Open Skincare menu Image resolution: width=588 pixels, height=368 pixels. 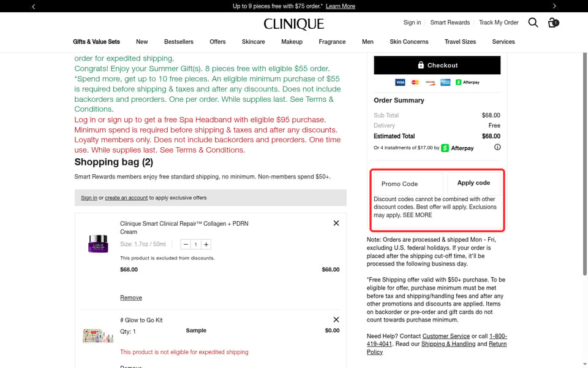(x=253, y=42)
